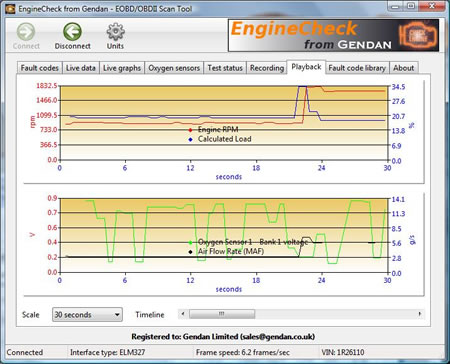Maximize the EngineCheck window
Screen dimensions: 450x364
coord(411,6)
